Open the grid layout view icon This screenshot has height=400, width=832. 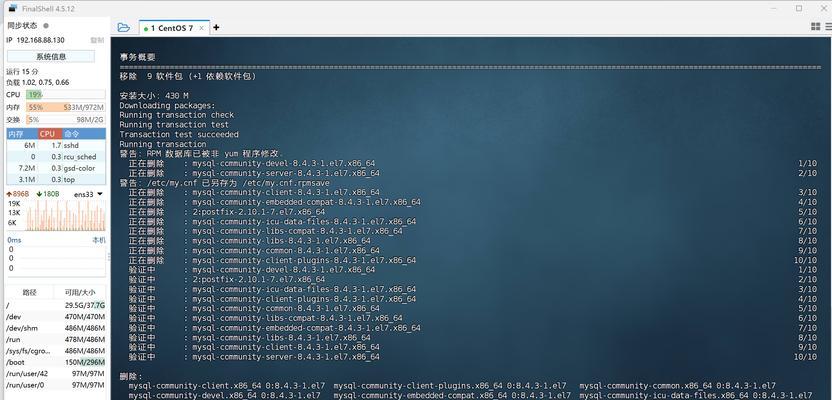[816, 27]
